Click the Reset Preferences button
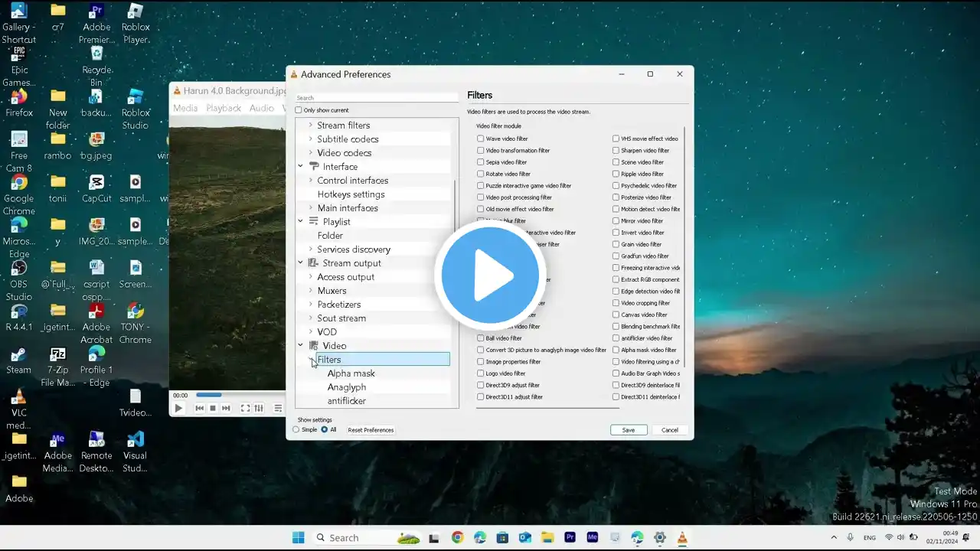The height and width of the screenshot is (551, 980). coord(371,430)
